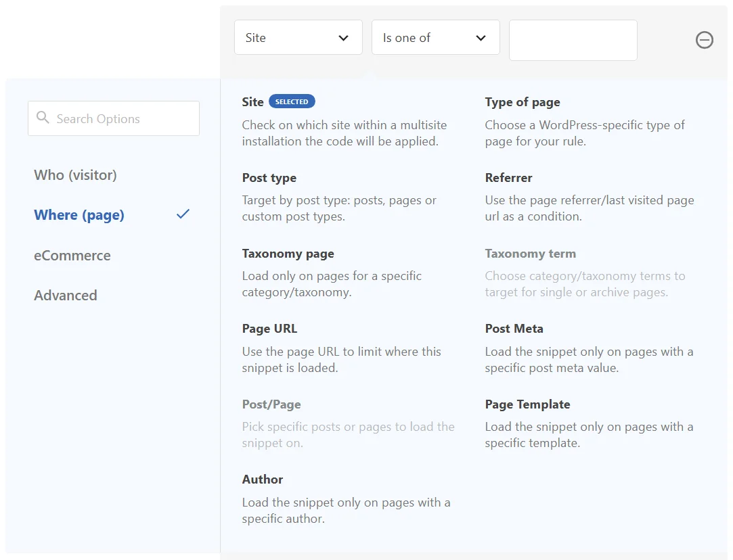Click 'specific post meta value.' description
This screenshot has height=560, width=733.
coord(552,368)
